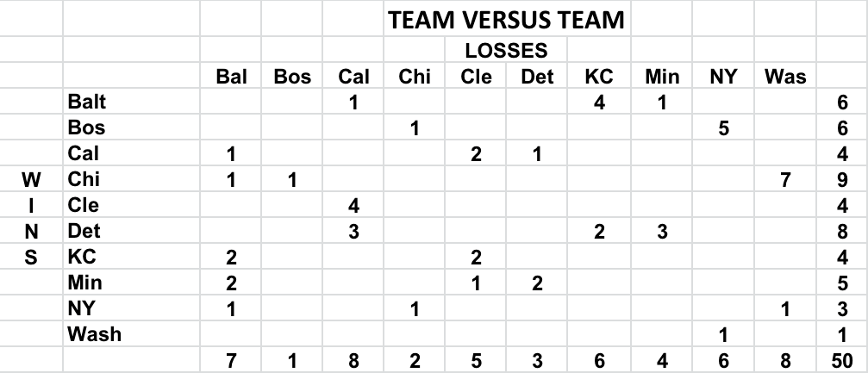Select Balt row's 4 under KC column
Viewport: 868px width, 373px height.
point(599,103)
